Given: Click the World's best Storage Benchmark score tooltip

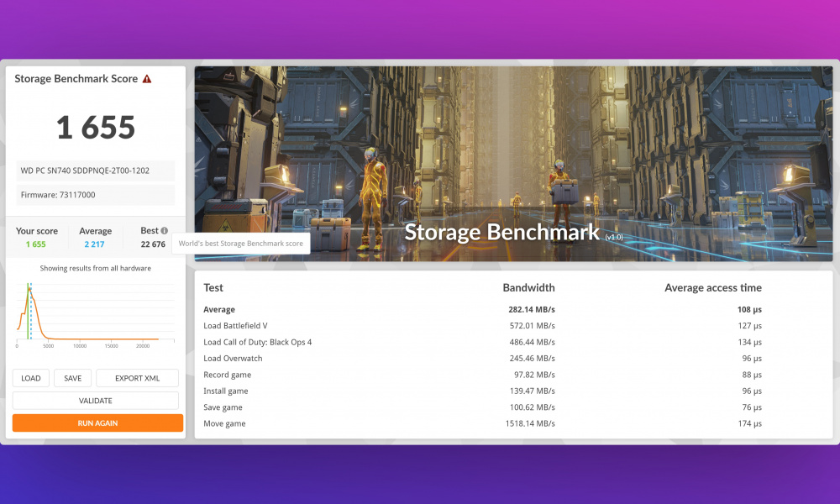Looking at the screenshot, I should pos(240,243).
